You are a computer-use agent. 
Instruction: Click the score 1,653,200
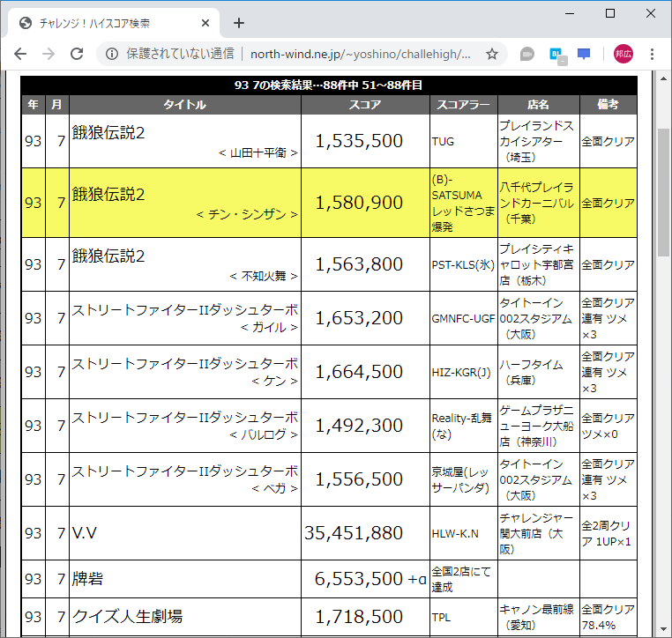pyautogui.click(x=359, y=318)
